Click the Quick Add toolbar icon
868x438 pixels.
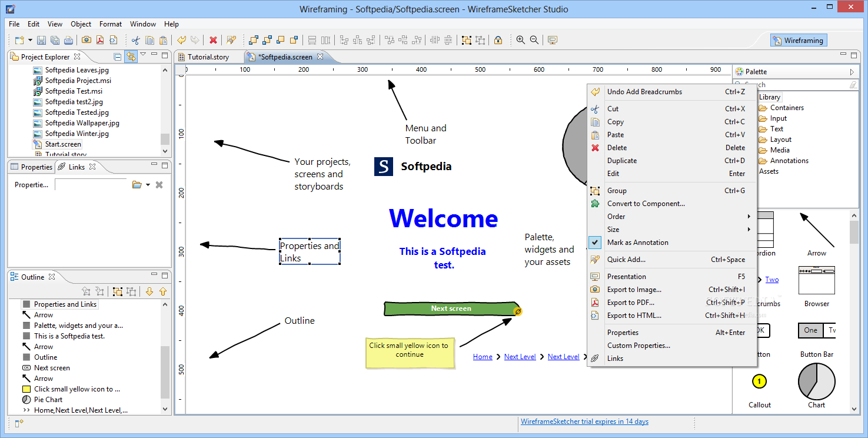click(x=231, y=40)
